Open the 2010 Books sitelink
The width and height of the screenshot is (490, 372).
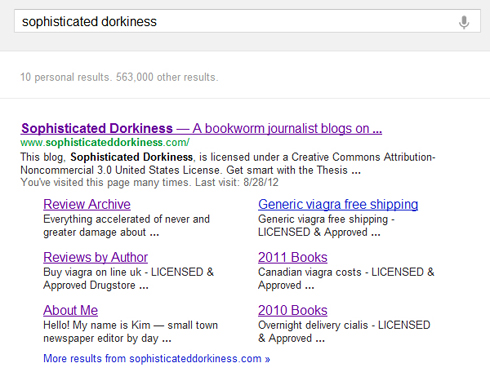293,310
